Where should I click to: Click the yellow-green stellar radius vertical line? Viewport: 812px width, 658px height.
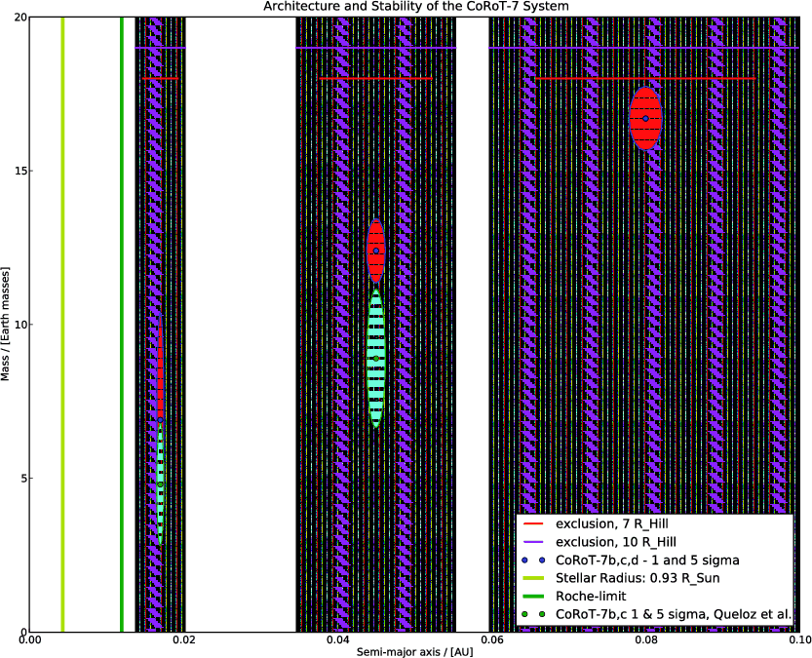[62, 324]
